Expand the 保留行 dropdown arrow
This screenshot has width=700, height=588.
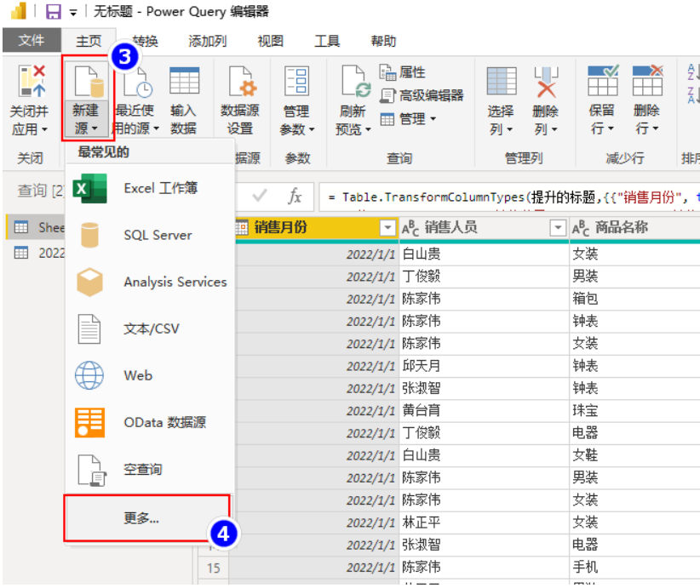pos(611,129)
